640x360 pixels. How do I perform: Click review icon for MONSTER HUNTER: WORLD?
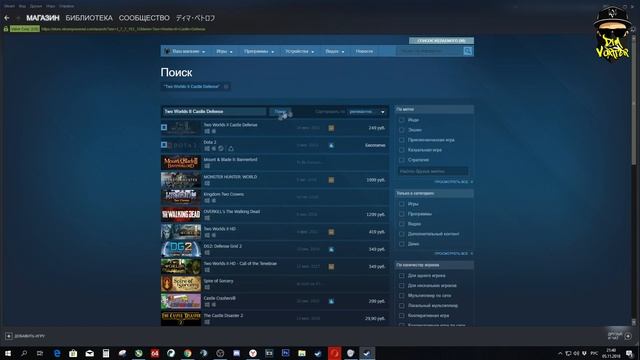coord(331,180)
